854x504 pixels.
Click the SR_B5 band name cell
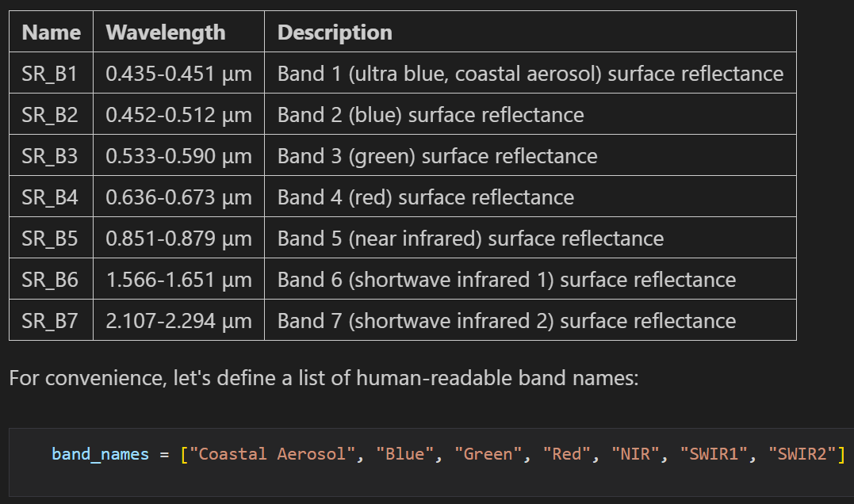[52, 239]
